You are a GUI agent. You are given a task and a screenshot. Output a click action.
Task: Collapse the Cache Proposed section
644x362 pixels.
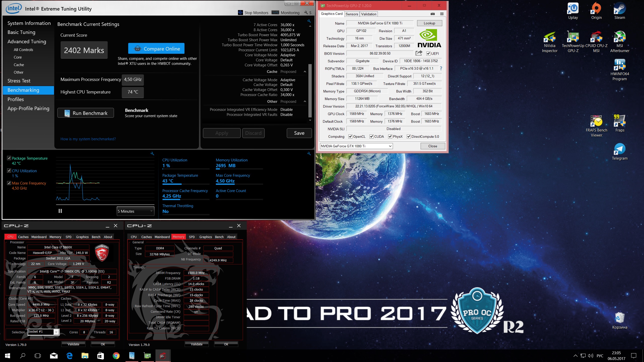(305, 72)
